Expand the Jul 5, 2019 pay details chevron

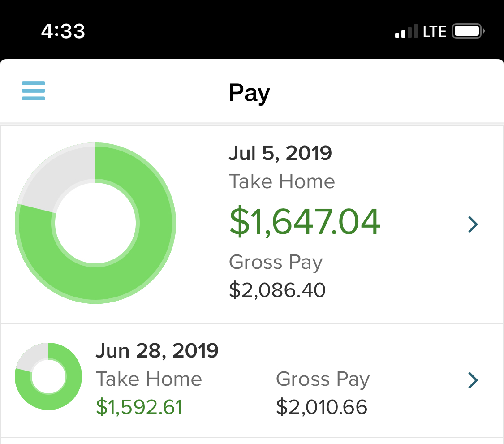(473, 224)
